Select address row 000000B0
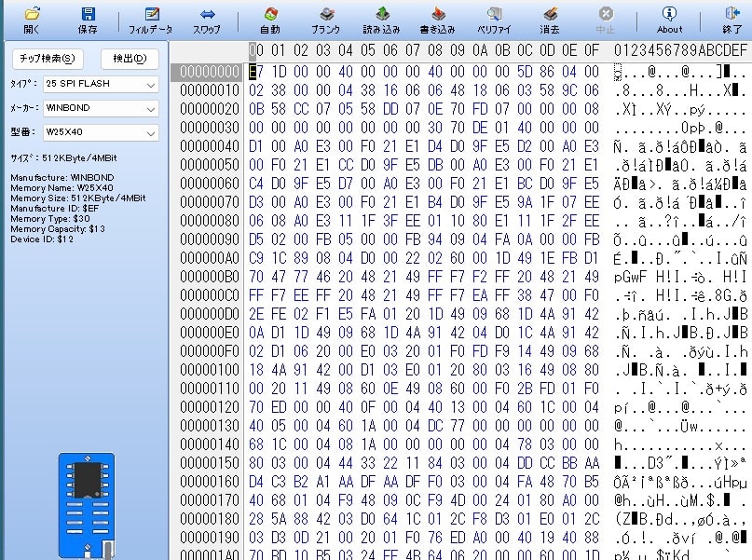Viewport: 752px width, 560px height. (209, 277)
